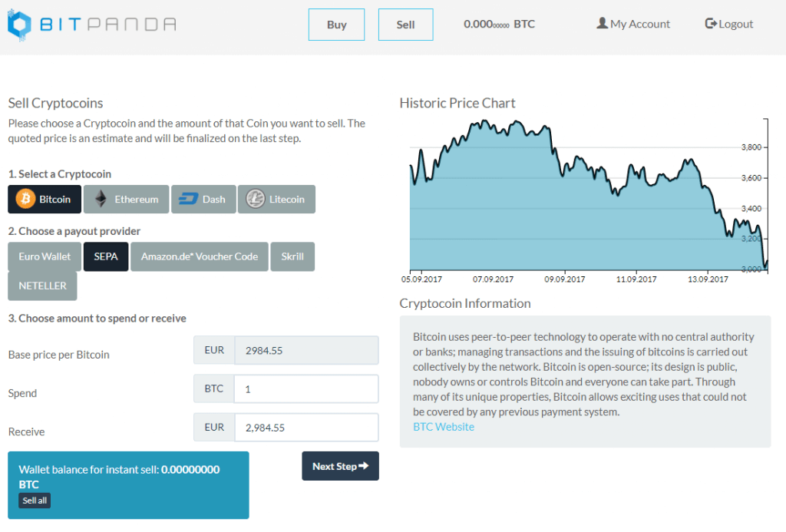Open the BTC Website link
The height and width of the screenshot is (532, 786).
pyautogui.click(x=444, y=427)
